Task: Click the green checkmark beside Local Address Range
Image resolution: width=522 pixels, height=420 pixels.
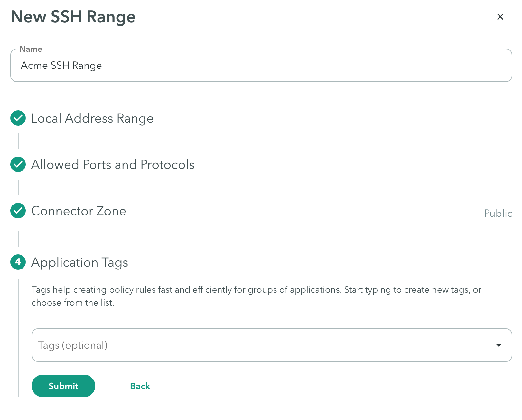Action: point(18,118)
